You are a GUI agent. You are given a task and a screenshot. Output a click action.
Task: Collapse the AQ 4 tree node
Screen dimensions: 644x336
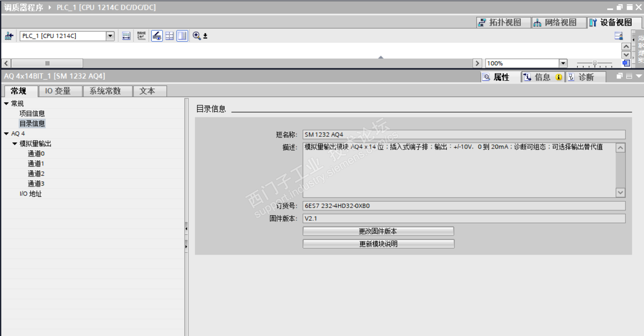click(x=6, y=134)
